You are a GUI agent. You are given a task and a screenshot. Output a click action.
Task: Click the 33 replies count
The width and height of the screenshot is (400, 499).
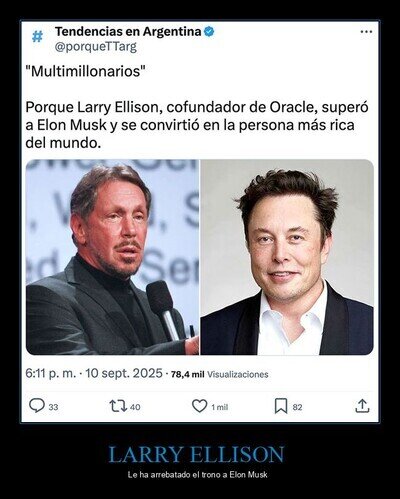[53, 407]
